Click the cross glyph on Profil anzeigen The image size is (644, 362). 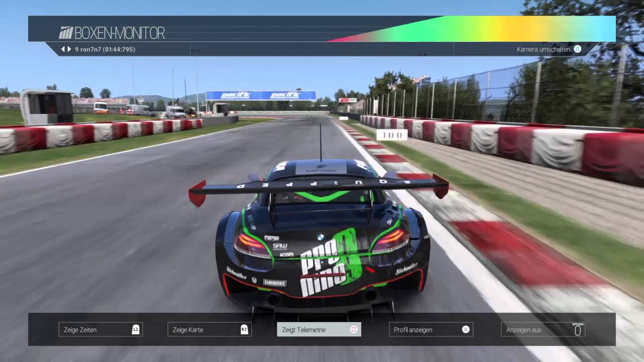466,329
